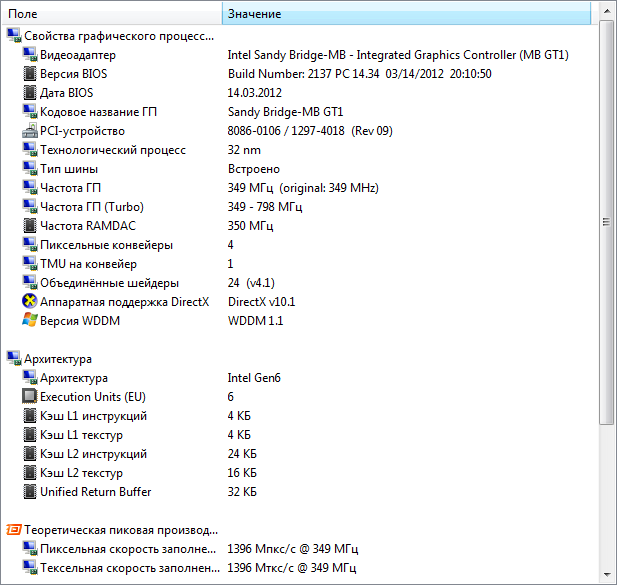Click the icon beside Тип шины
The height and width of the screenshot is (585, 617).
[x=30, y=169]
